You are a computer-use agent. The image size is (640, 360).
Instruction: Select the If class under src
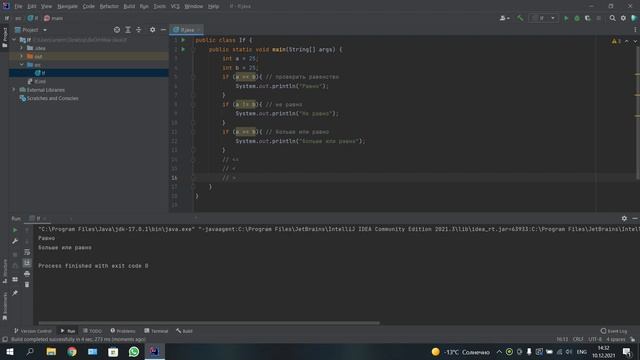40,73
